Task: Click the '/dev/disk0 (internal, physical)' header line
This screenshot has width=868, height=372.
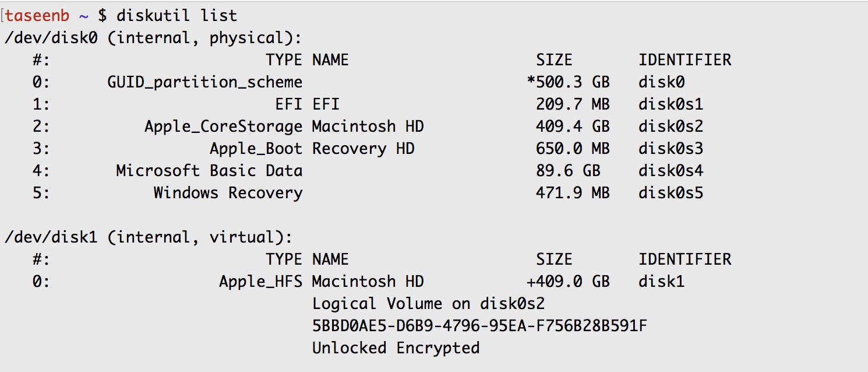Action: pos(153,38)
